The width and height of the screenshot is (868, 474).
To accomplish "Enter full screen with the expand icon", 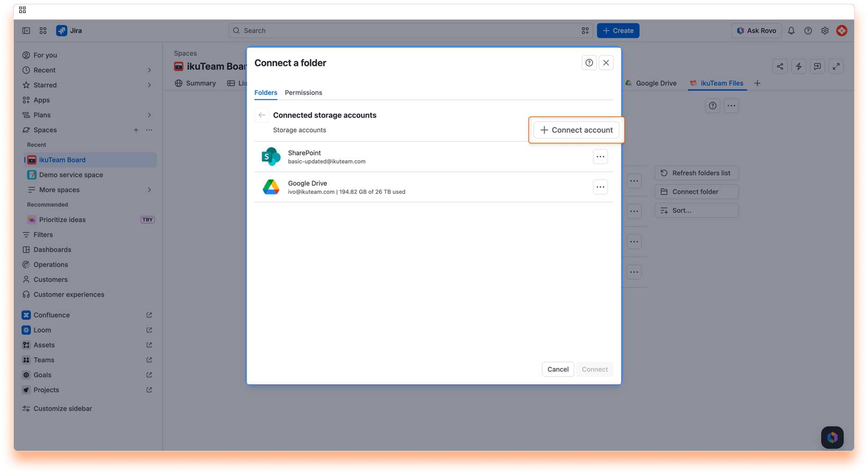I will point(836,66).
